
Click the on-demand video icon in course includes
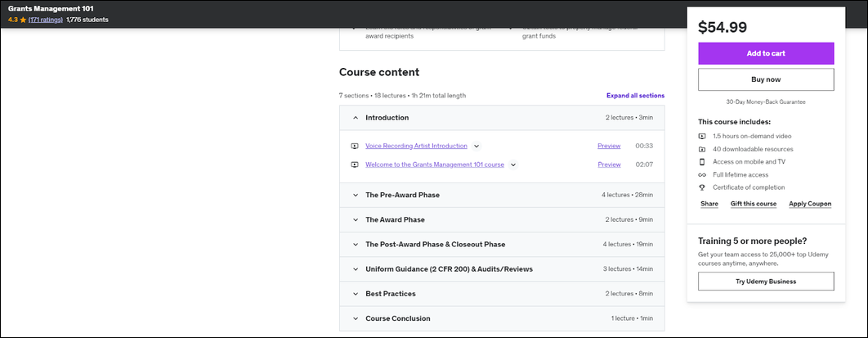(702, 137)
